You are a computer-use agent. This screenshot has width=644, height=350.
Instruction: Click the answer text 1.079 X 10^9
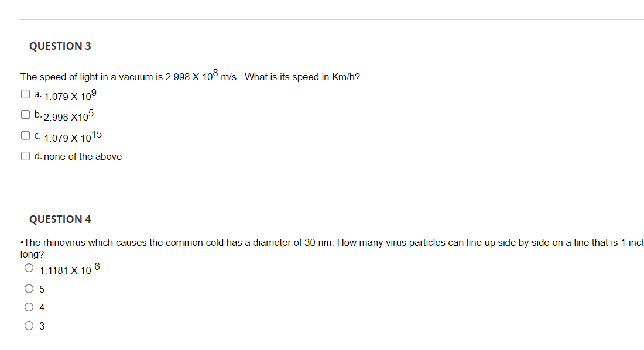coord(70,95)
